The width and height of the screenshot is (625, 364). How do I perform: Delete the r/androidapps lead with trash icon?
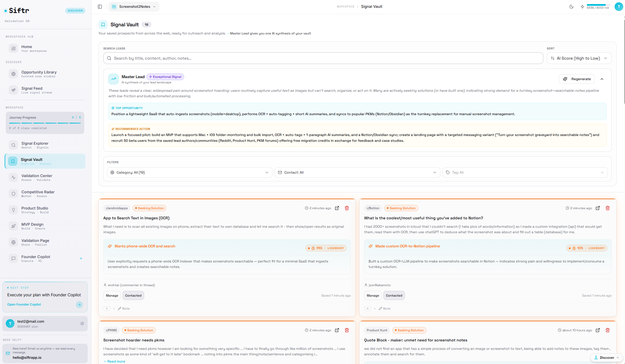tap(347, 208)
